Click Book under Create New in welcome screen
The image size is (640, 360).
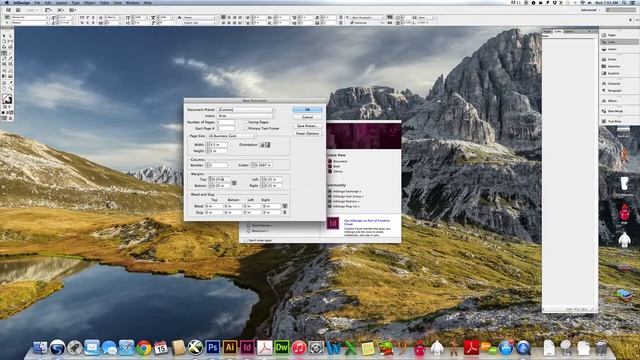[337, 167]
